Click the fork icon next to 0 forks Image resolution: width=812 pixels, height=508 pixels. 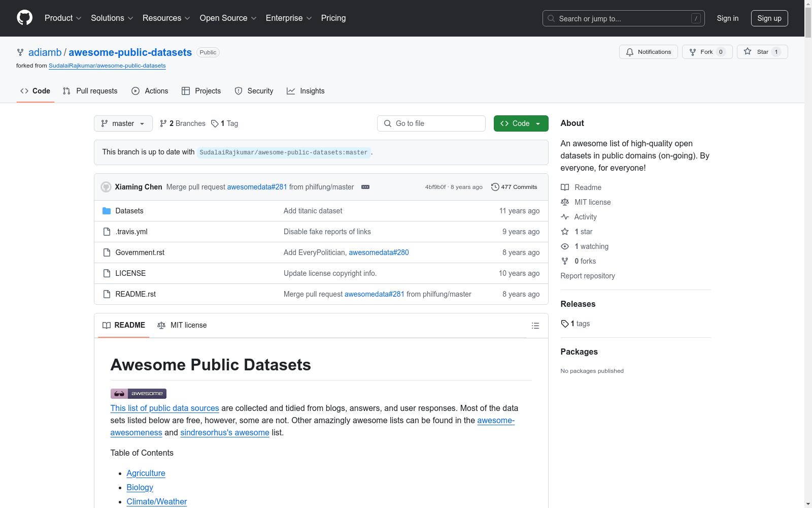[565, 261]
